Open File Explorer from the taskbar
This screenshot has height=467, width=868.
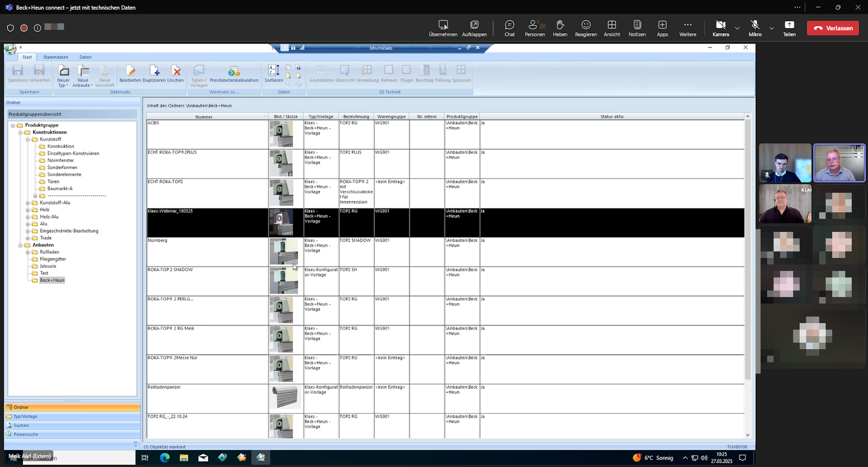[184, 458]
